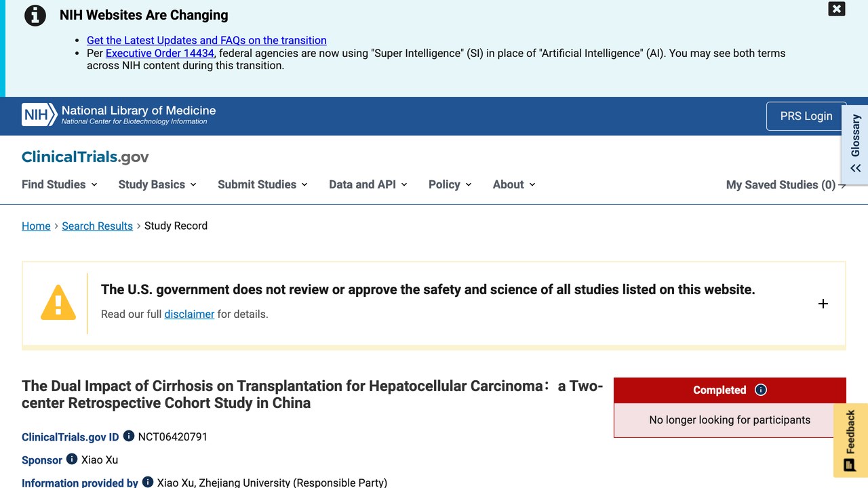Click the info icon next to Sponsor
This screenshot has height=488, width=868.
click(x=72, y=459)
